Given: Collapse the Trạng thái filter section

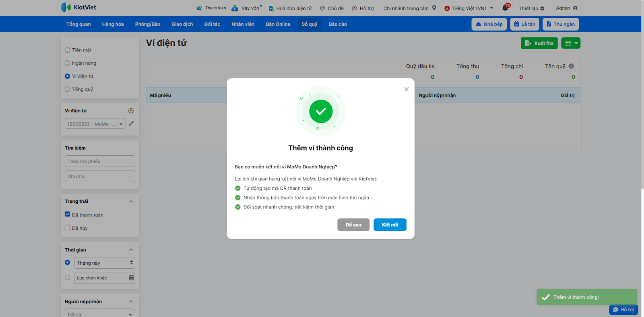Looking at the screenshot, I should [131, 201].
